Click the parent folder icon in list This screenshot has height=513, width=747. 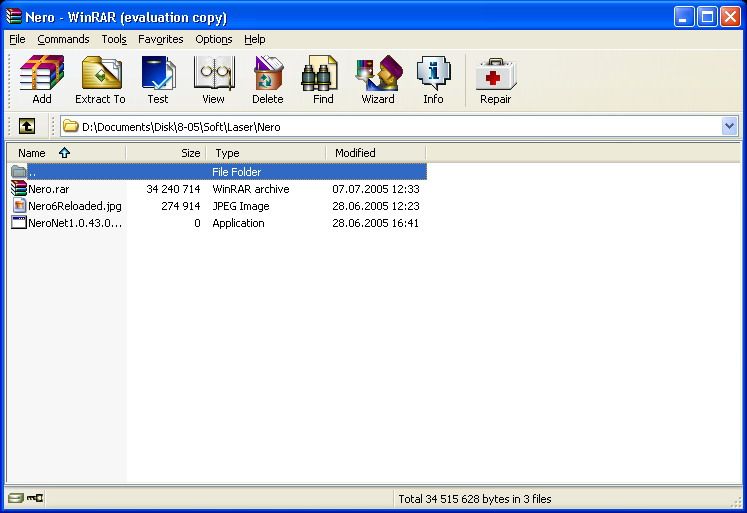coord(19,171)
